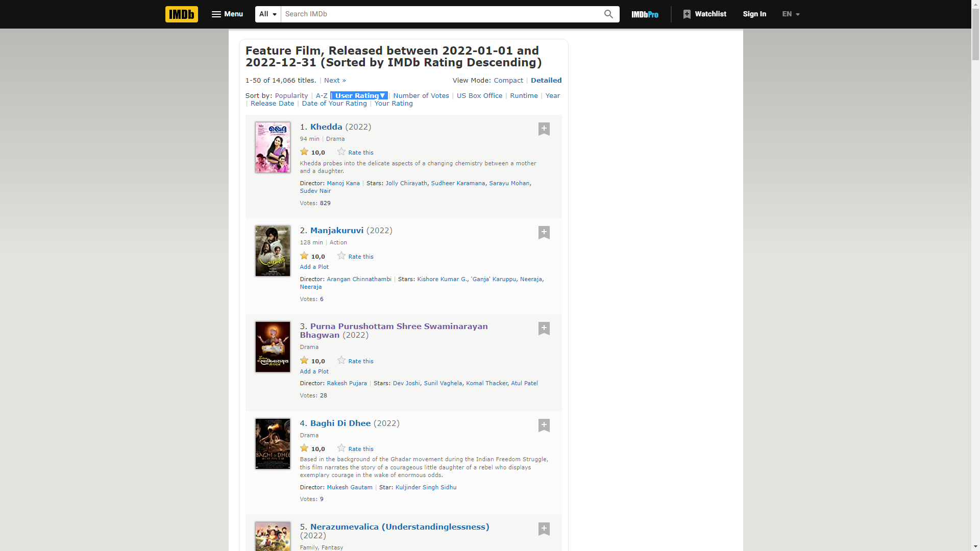Open Purna Purushottam Shree Swaminarayan Bhagwan title

(394, 331)
